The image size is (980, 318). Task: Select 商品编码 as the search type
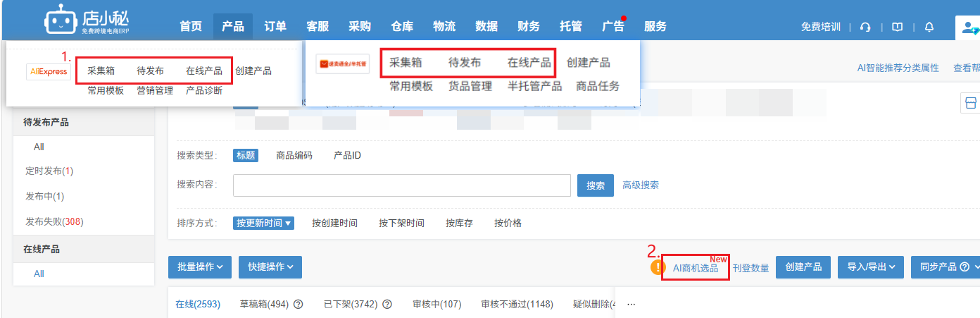294,155
